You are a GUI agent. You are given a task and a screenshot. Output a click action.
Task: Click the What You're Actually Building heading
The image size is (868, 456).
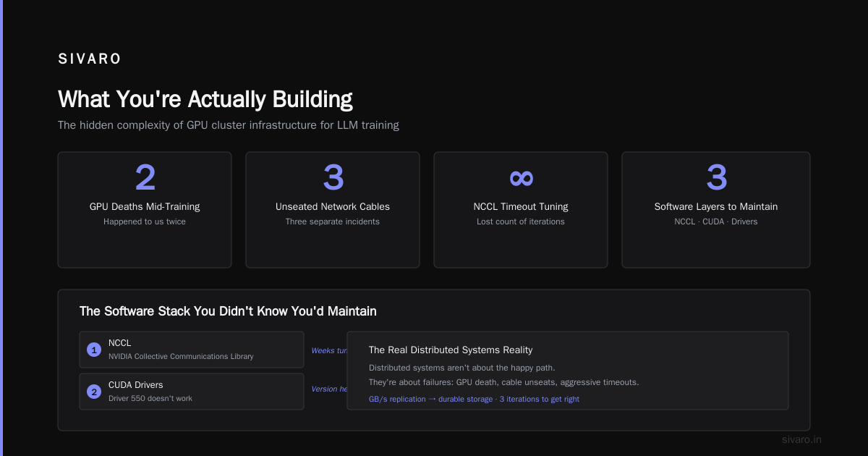click(x=205, y=99)
